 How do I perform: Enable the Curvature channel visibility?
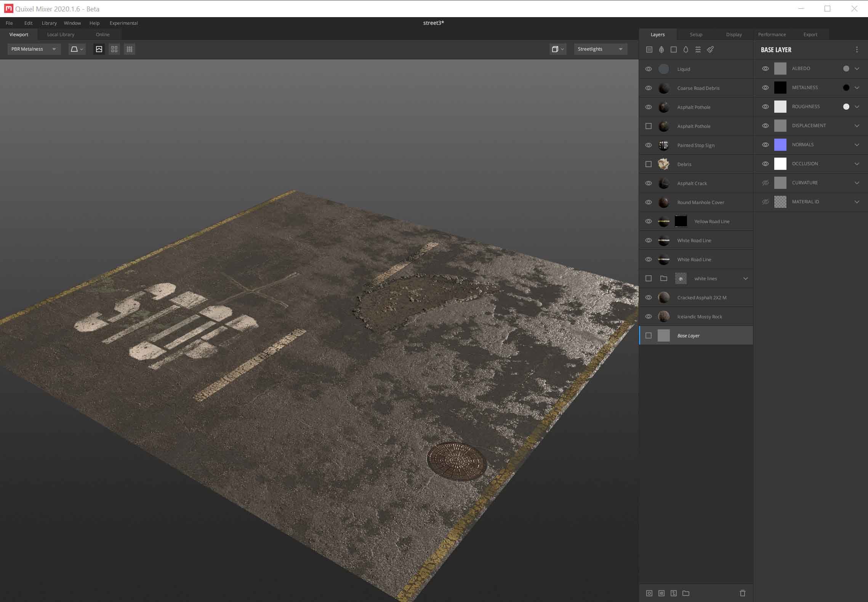tap(766, 183)
